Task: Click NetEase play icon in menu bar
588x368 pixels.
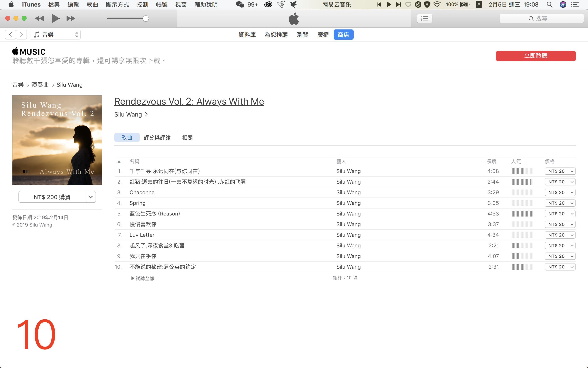Action: tap(389, 4)
